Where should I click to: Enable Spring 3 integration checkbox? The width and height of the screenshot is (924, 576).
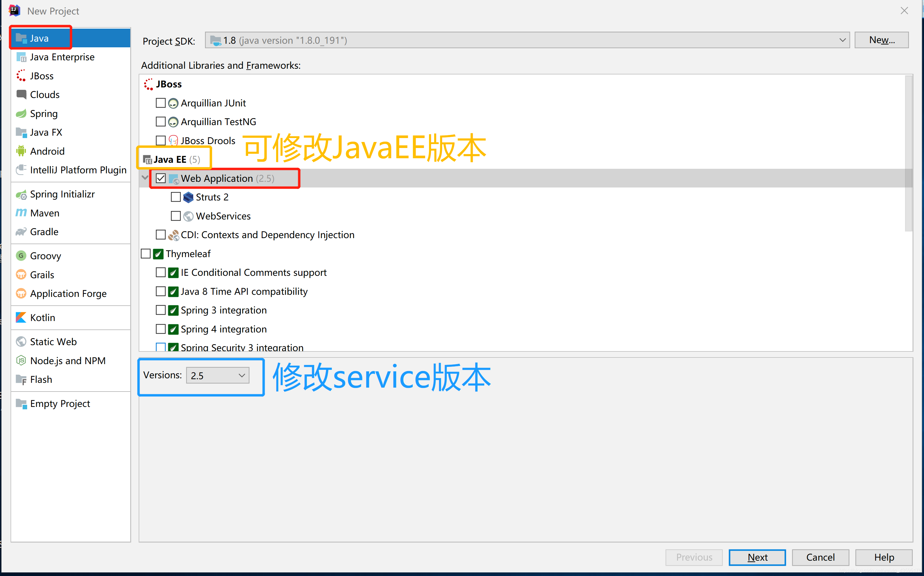point(161,310)
